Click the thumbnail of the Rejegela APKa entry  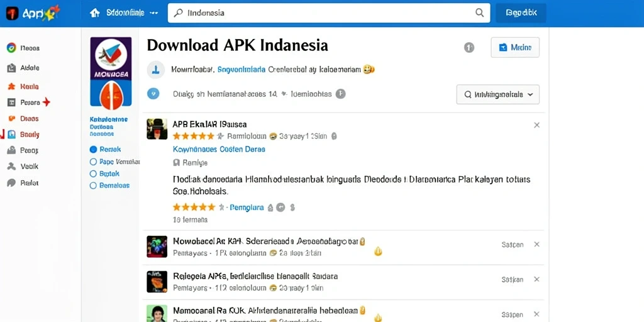pos(157,281)
